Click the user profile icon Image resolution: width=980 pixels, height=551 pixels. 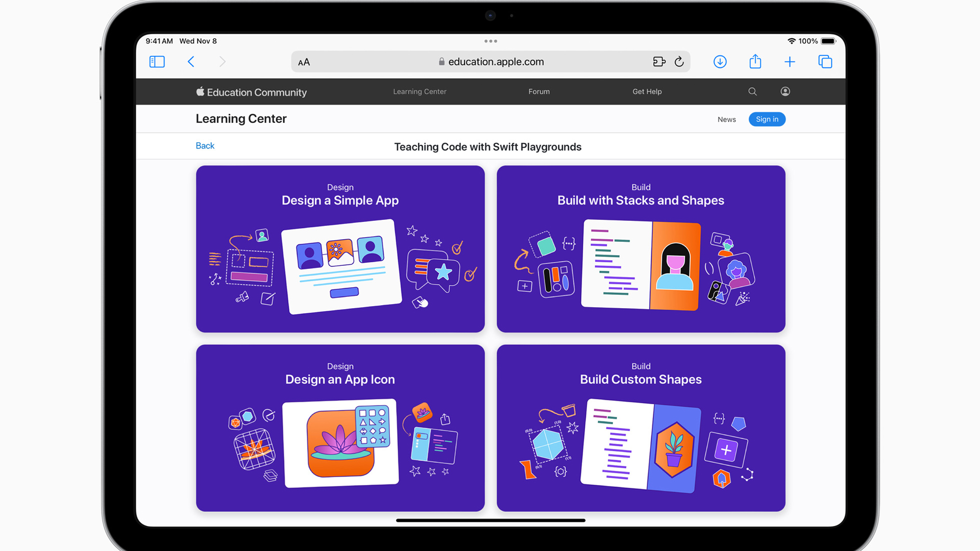pyautogui.click(x=785, y=91)
